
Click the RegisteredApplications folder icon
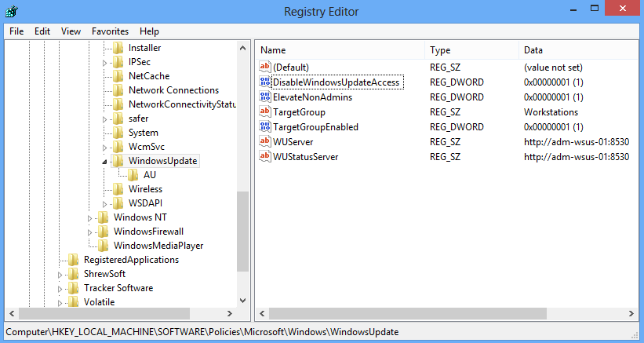point(74,260)
